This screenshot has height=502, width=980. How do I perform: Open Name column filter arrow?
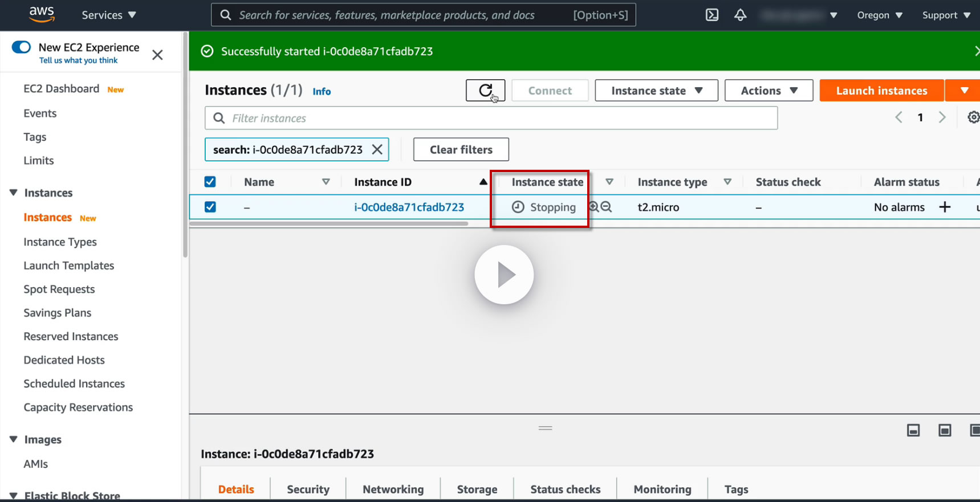[x=326, y=182]
